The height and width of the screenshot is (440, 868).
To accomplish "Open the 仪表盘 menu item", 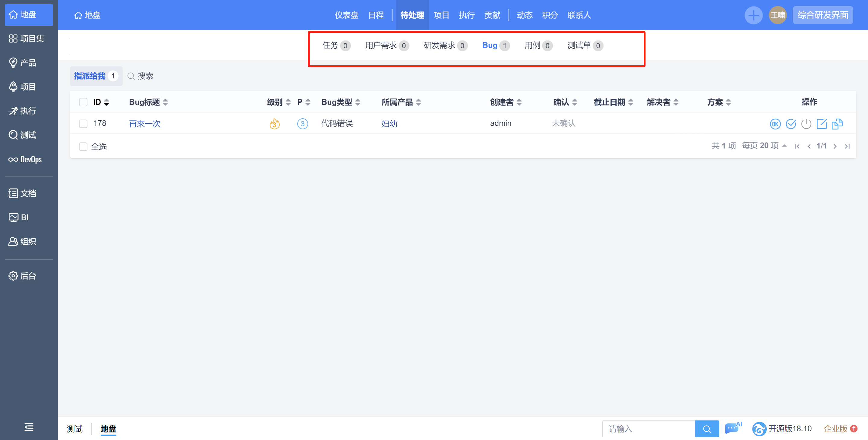I will (346, 15).
